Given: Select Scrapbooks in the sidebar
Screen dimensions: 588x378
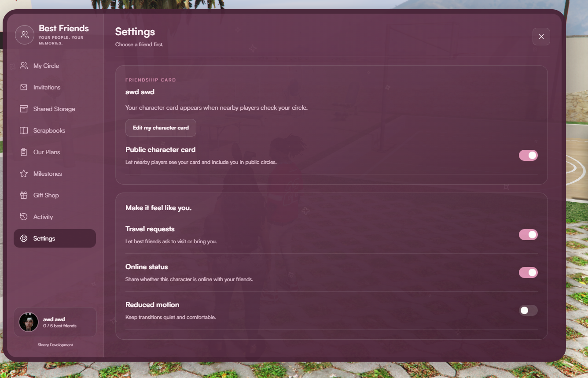Looking at the screenshot, I should click(x=55, y=130).
